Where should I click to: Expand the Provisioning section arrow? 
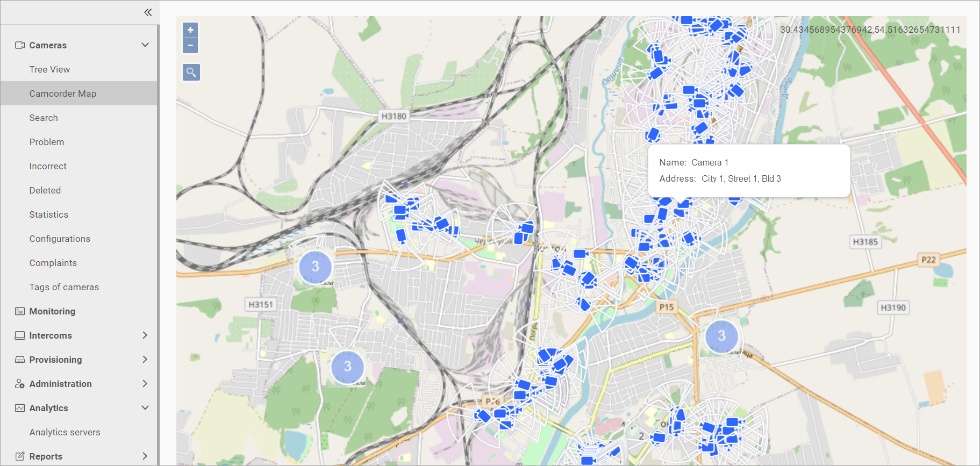tap(145, 360)
